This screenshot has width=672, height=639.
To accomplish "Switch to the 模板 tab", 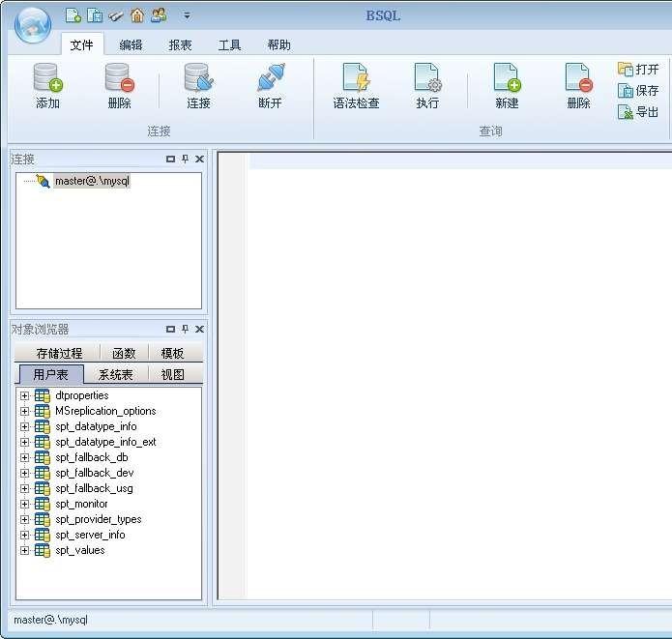I will click(172, 353).
